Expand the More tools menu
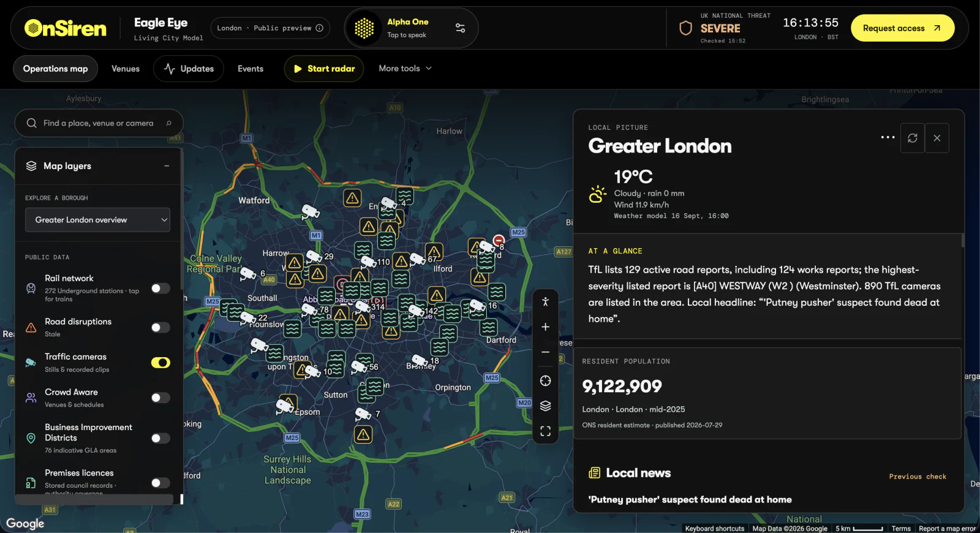The width and height of the screenshot is (980, 533). pyautogui.click(x=405, y=69)
